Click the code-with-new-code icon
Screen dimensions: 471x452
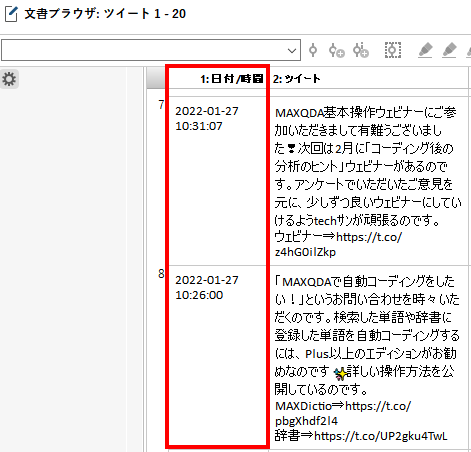pyautogui.click(x=336, y=51)
